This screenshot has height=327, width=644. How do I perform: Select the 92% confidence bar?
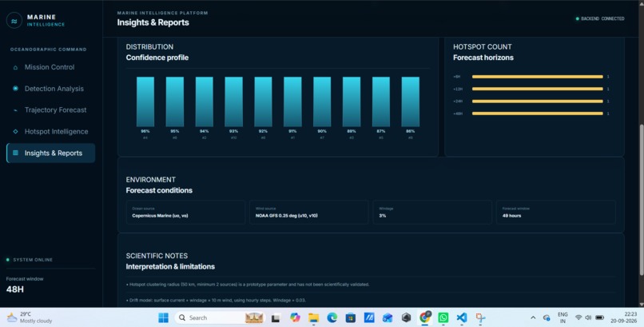[x=263, y=102]
